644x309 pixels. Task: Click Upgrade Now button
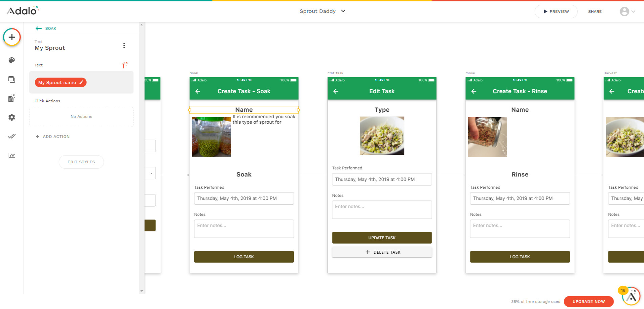click(x=589, y=302)
